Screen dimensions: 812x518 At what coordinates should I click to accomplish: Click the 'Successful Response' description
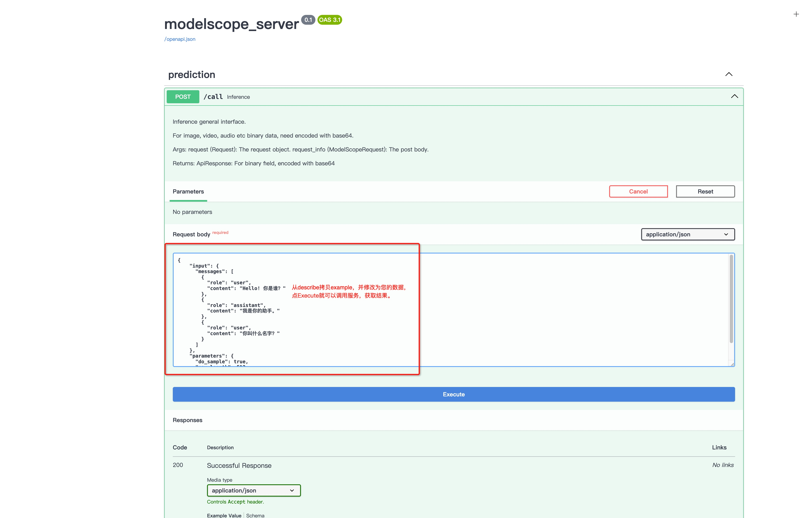239,465
